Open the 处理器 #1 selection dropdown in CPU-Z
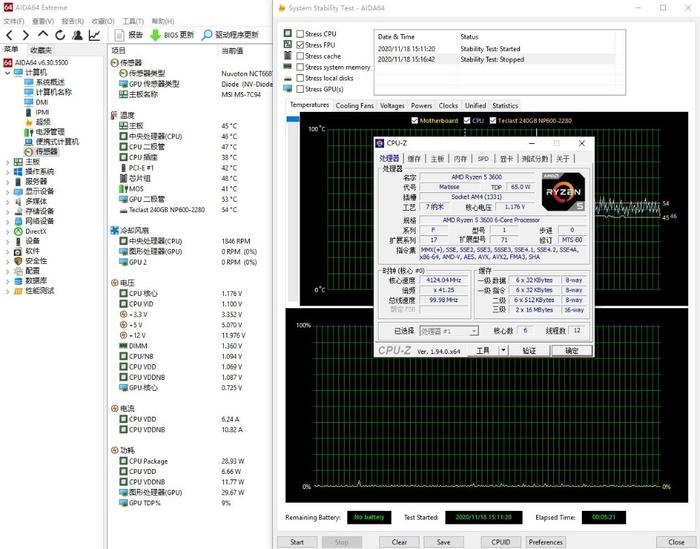This screenshot has width=700, height=549. point(474,331)
